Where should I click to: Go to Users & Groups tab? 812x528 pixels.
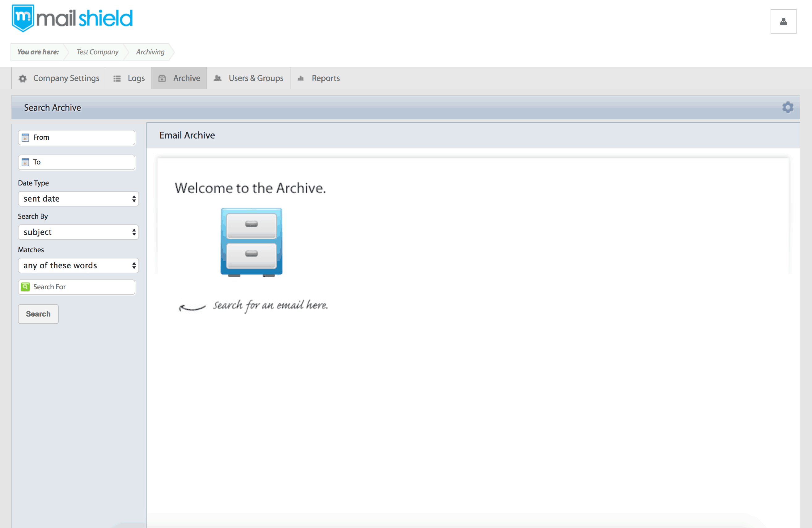click(x=248, y=78)
